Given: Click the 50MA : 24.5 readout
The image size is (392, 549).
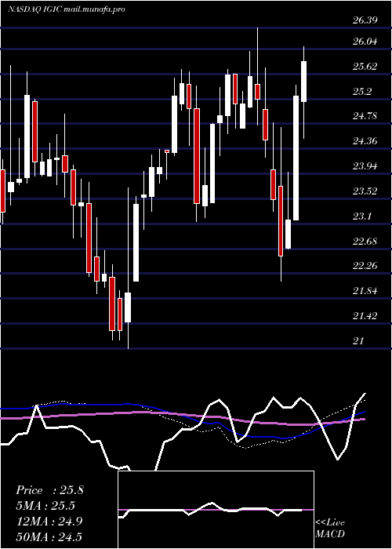Looking at the screenshot, I should 49,537.
